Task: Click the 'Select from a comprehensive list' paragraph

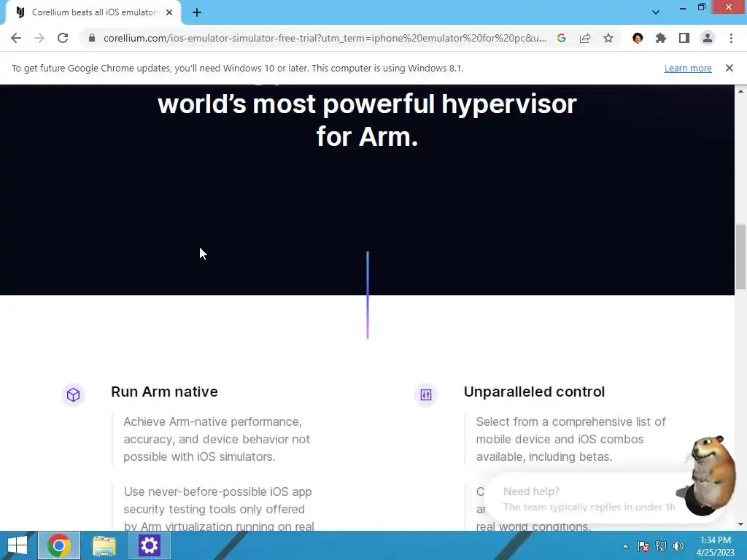Action: point(570,439)
